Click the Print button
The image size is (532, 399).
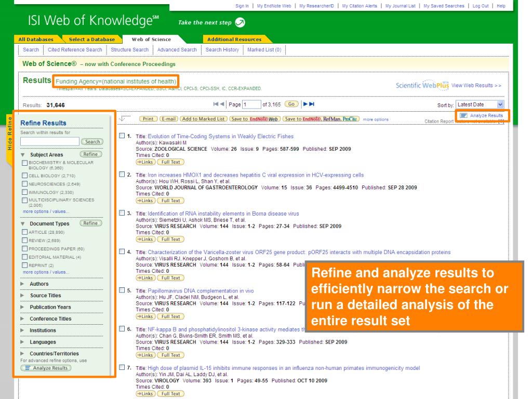click(x=148, y=119)
